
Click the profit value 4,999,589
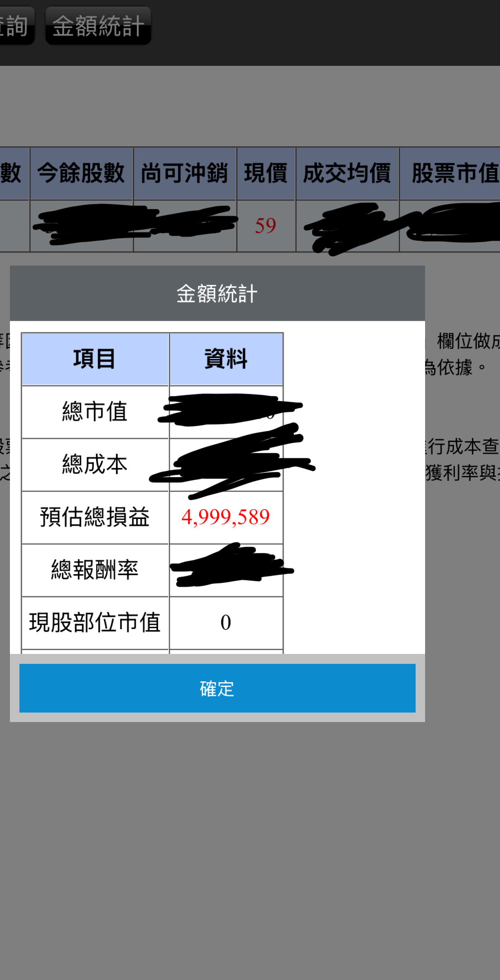point(226,517)
